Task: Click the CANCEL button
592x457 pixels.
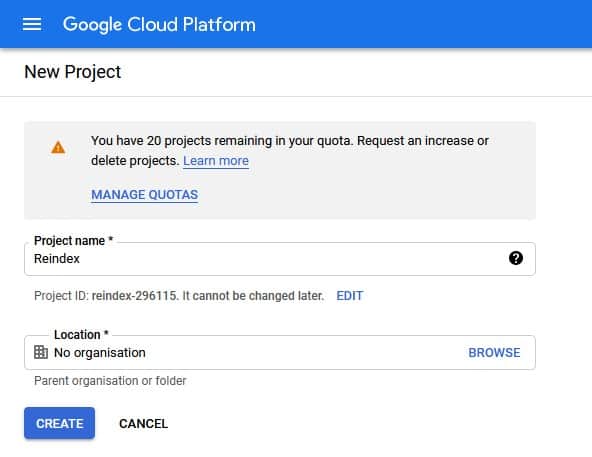Action: (x=143, y=424)
